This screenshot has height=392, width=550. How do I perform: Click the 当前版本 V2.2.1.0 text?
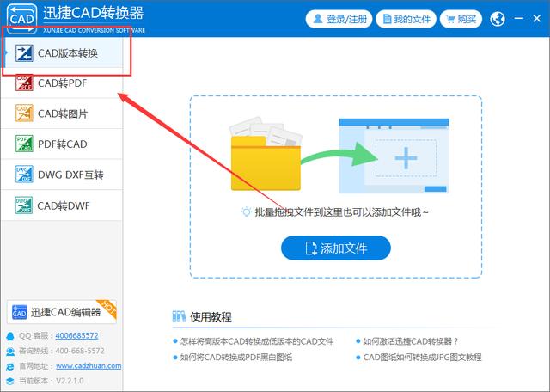click(x=52, y=381)
